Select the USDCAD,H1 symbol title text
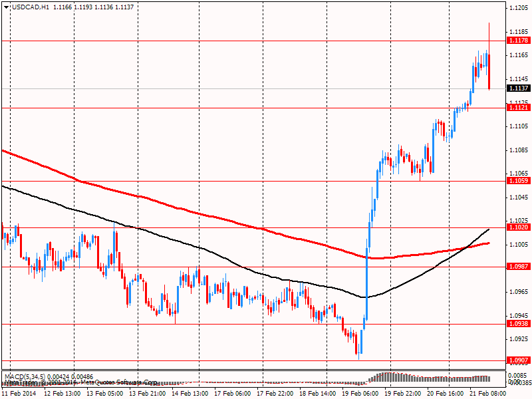This screenshot has height=399, width=532. pyautogui.click(x=31, y=7)
